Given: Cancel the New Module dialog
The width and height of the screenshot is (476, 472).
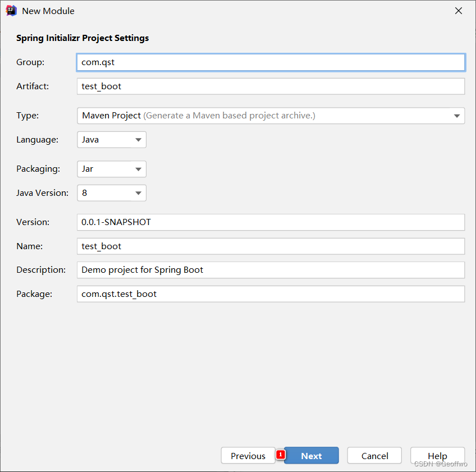Looking at the screenshot, I should 374,456.
